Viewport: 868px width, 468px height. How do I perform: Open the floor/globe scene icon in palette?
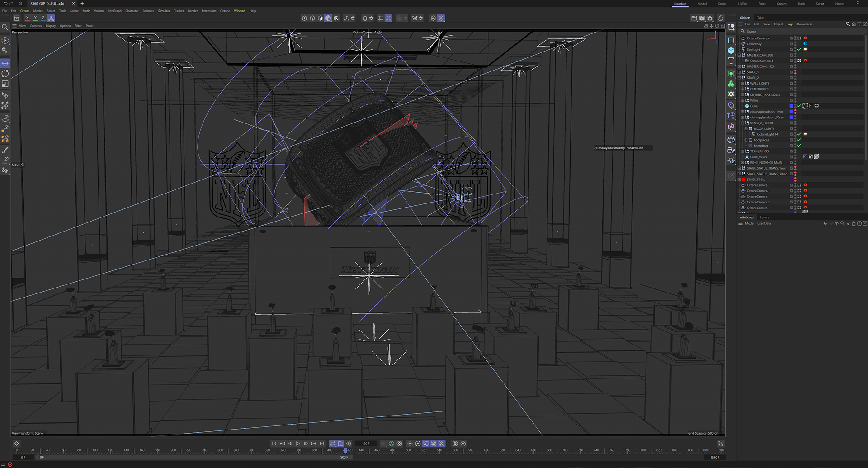tap(731, 140)
